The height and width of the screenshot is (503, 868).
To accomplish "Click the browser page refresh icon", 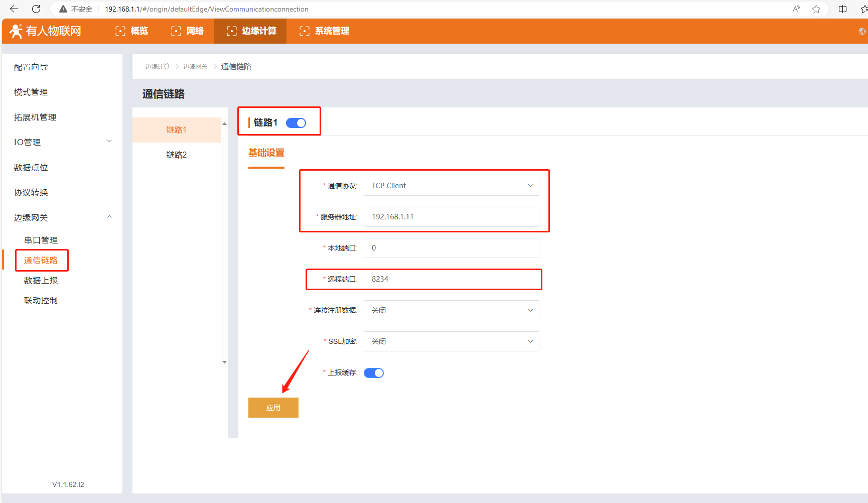I will coord(36,9).
